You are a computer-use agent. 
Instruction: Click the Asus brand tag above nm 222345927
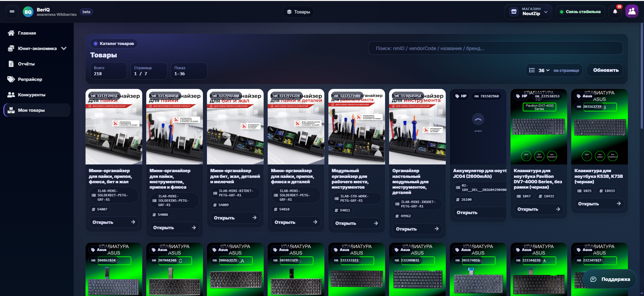click(x=584, y=250)
